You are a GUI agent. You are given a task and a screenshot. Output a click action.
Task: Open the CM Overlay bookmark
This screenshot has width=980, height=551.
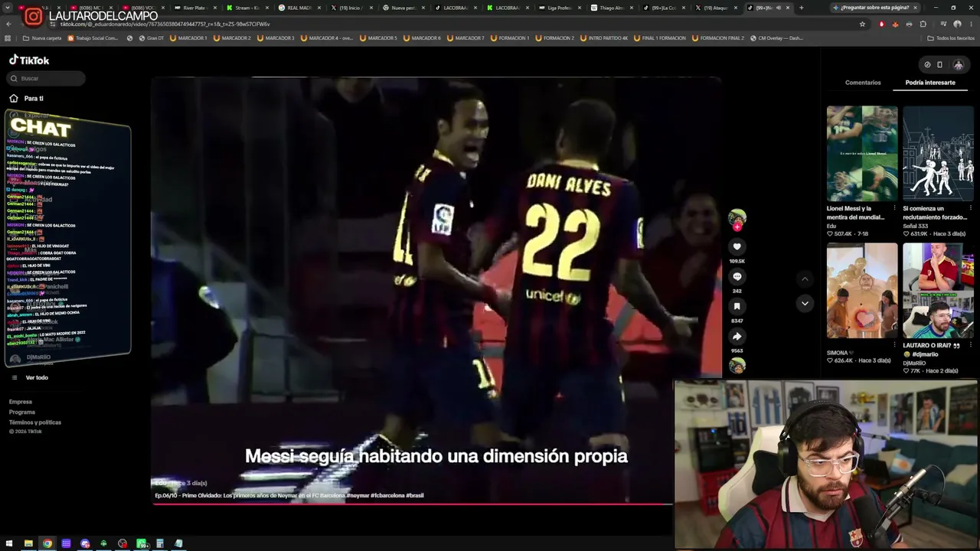point(776,38)
